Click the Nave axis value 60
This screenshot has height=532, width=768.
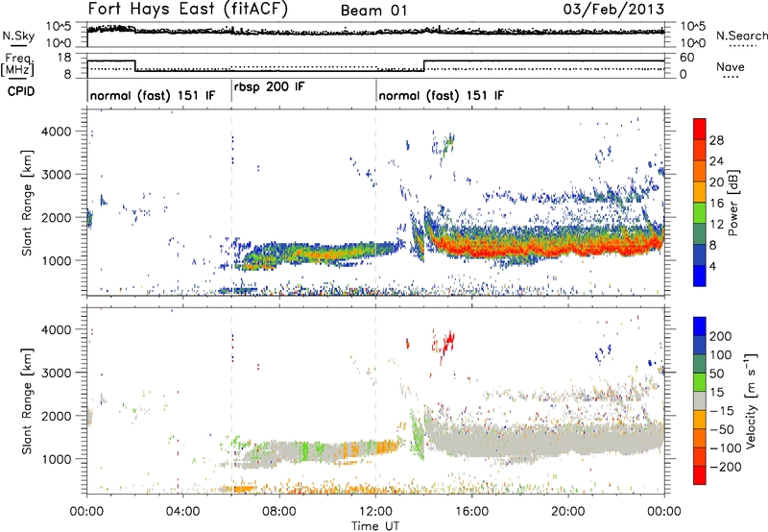pyautogui.click(x=687, y=58)
